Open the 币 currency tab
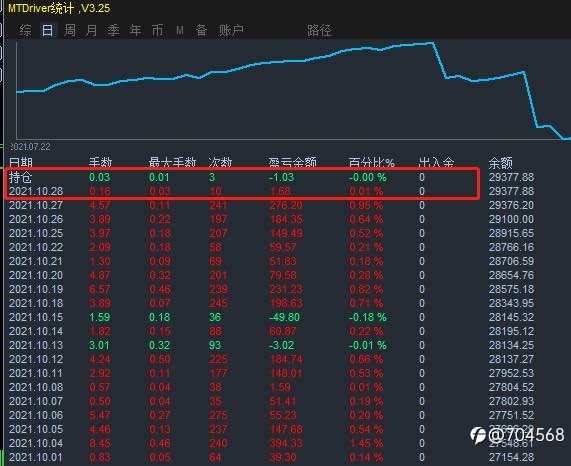 (x=157, y=30)
